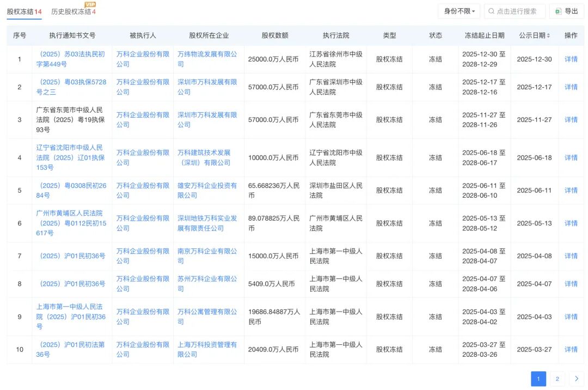Select text 广东省东莞市中级人民法院(2025)粤19执保93号
Viewport: 588px width, 390px height.
click(70, 120)
